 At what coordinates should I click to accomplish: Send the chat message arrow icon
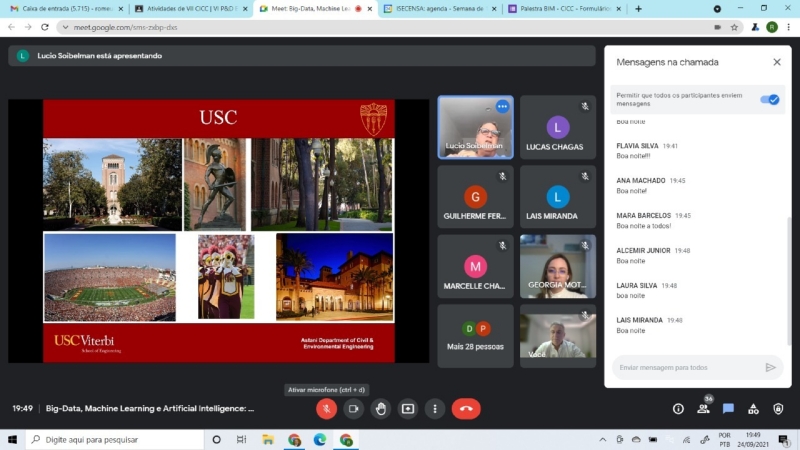(x=770, y=367)
